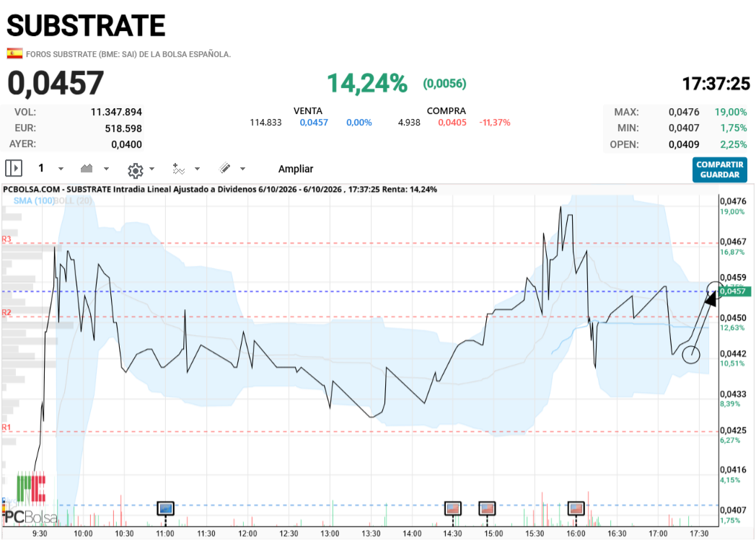Select the drawing pencil tool icon

(224, 168)
